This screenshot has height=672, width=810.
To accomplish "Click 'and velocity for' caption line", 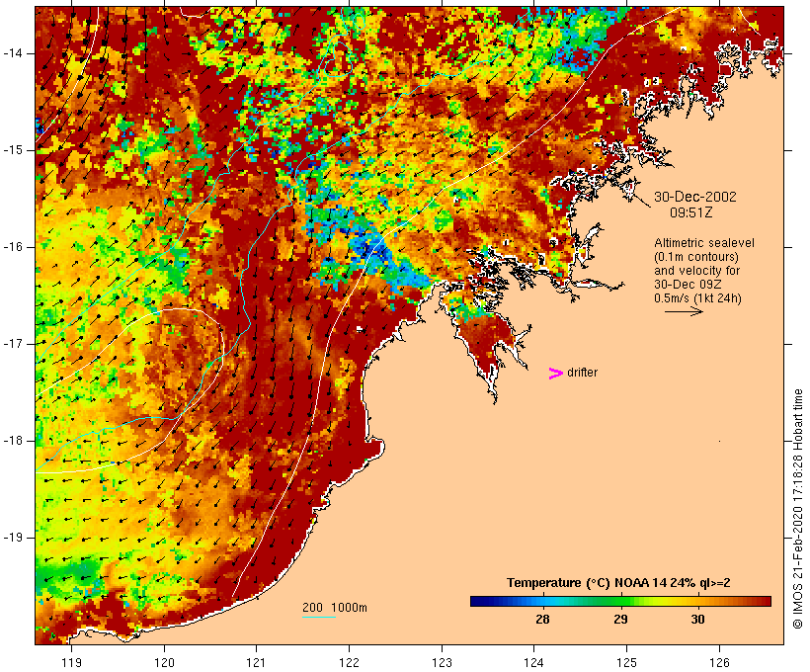I will 696,271.
